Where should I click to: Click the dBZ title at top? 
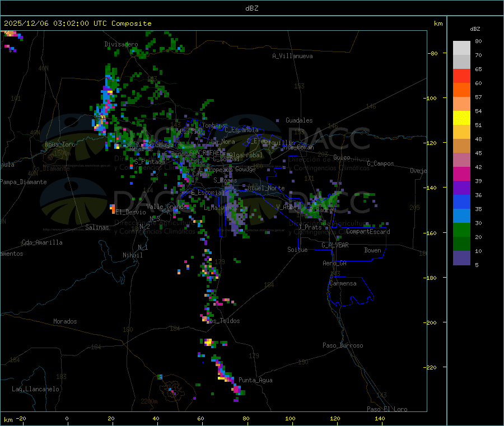point(251,8)
